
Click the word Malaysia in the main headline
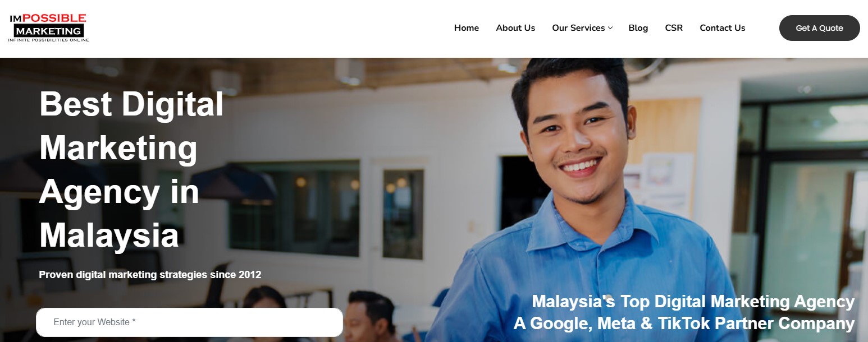coord(109,235)
